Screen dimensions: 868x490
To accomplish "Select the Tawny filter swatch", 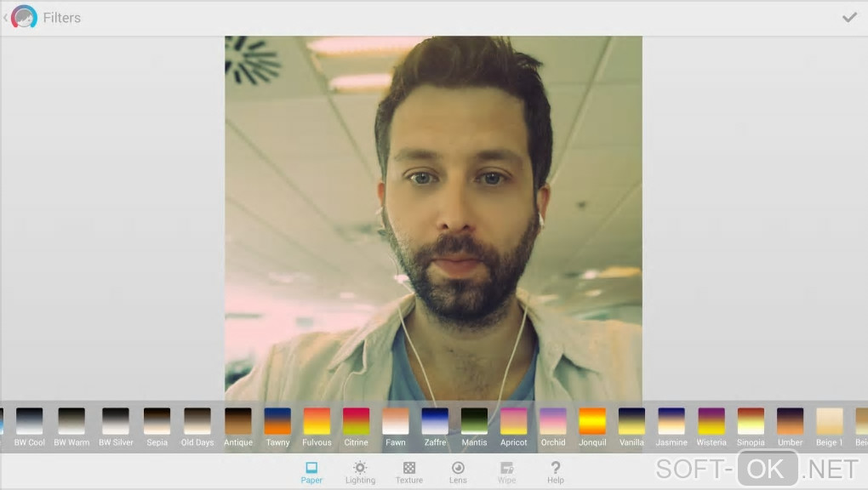I will point(277,421).
